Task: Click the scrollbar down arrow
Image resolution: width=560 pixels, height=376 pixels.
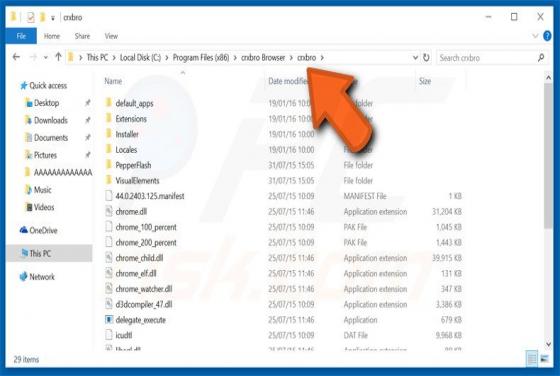Action: pyautogui.click(x=548, y=344)
